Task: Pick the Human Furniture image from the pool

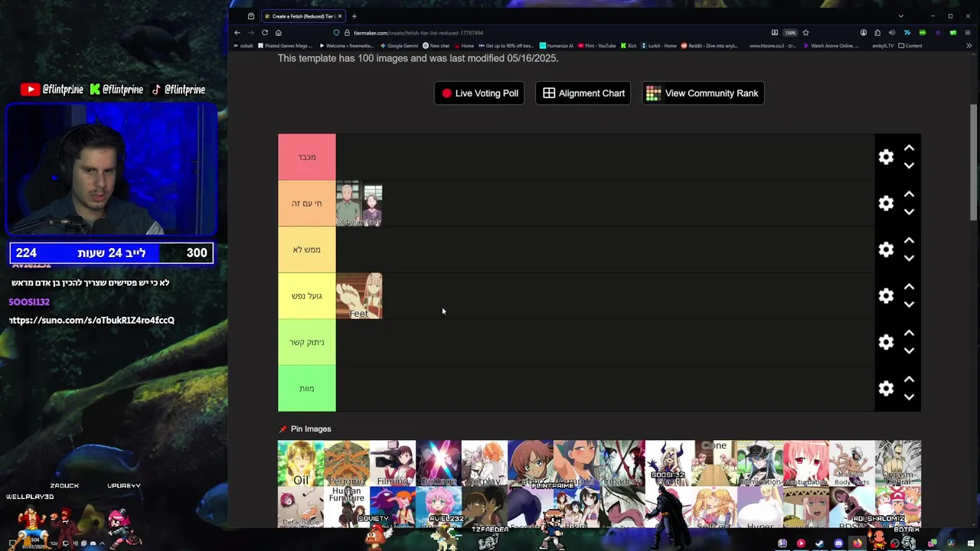Action: 347,507
